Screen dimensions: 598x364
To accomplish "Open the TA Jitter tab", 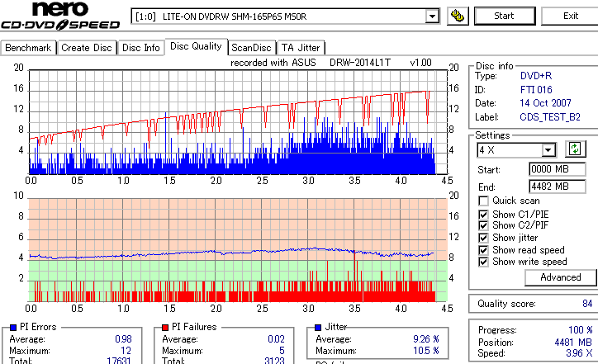I will pos(301,48).
